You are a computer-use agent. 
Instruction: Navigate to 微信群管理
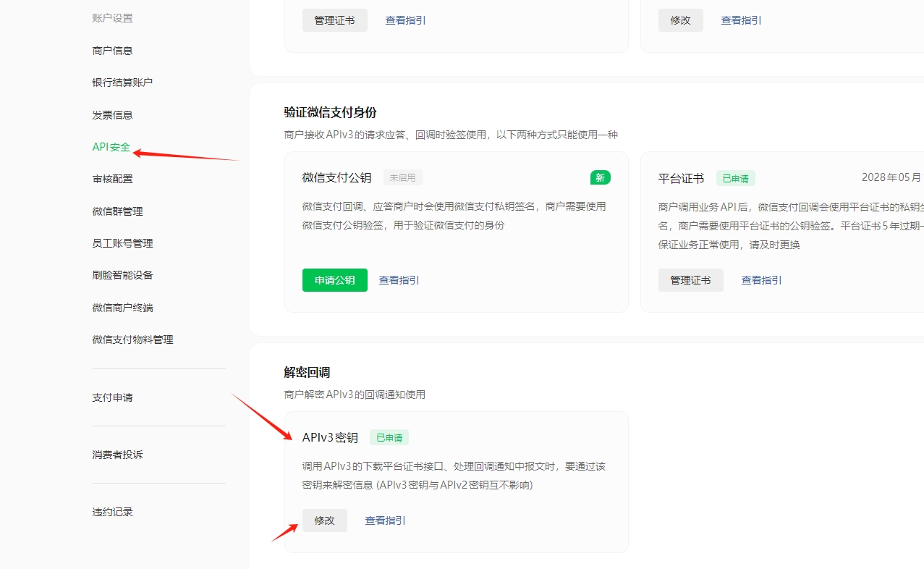(117, 211)
